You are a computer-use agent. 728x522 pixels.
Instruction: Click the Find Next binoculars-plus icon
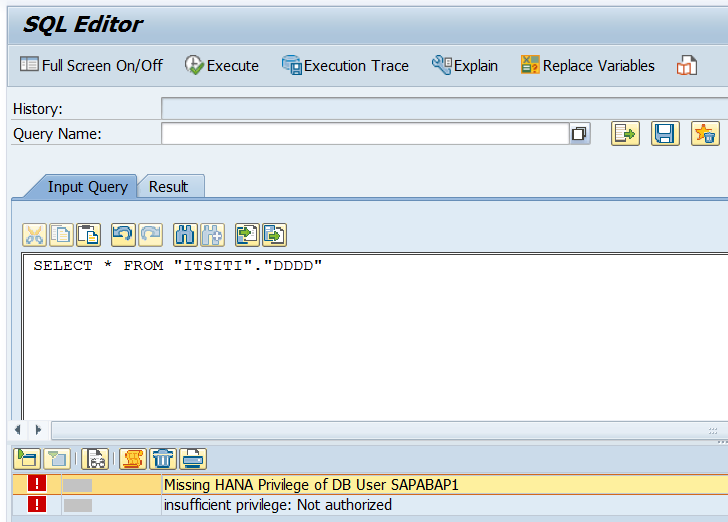point(212,235)
